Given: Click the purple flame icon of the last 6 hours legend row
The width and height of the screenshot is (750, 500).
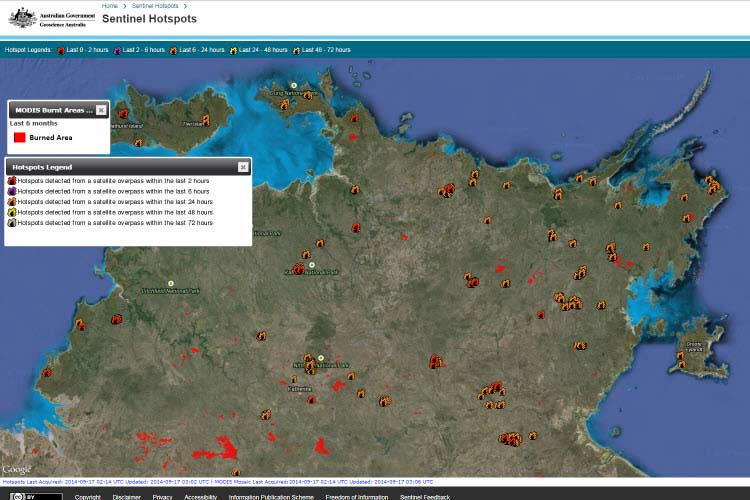Looking at the screenshot, I should [12, 191].
